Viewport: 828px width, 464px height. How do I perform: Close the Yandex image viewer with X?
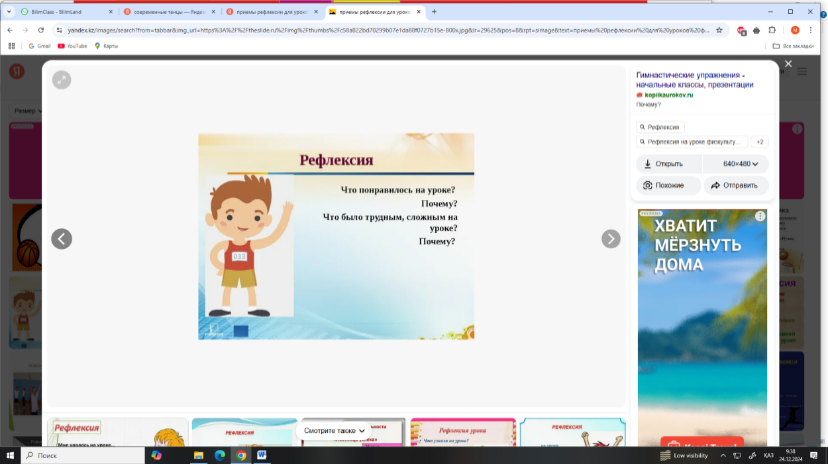(788, 64)
